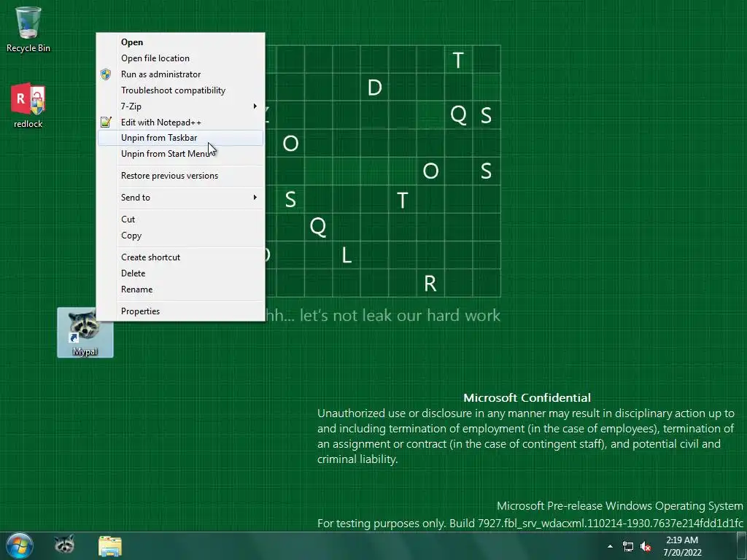This screenshot has width=747, height=560.
Task: Choose Delete from the context menu
Action: tap(181, 273)
